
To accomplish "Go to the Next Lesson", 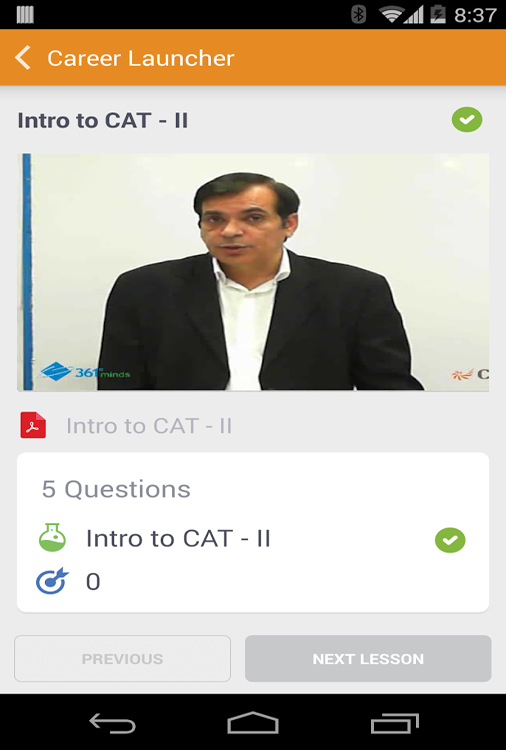I will pos(368,659).
